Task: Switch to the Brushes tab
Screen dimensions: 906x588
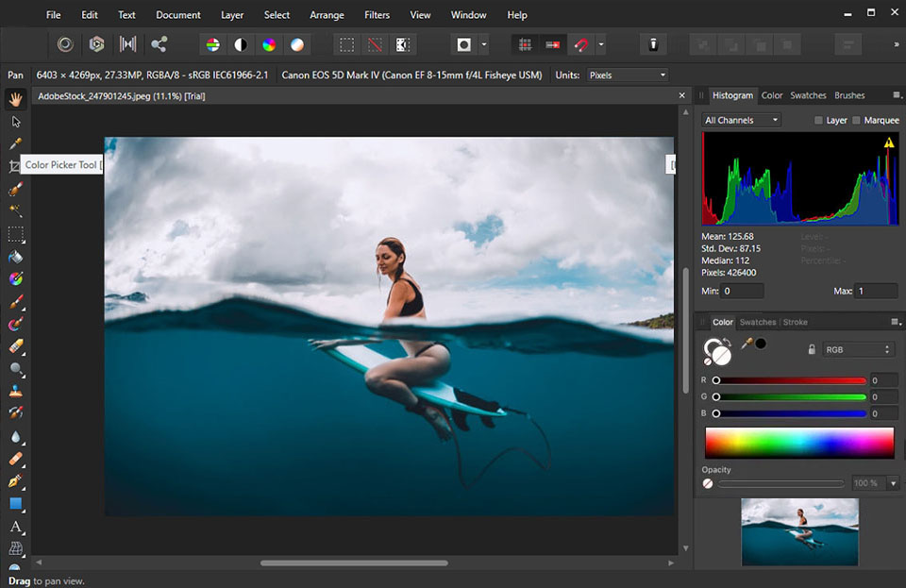Action: [849, 95]
